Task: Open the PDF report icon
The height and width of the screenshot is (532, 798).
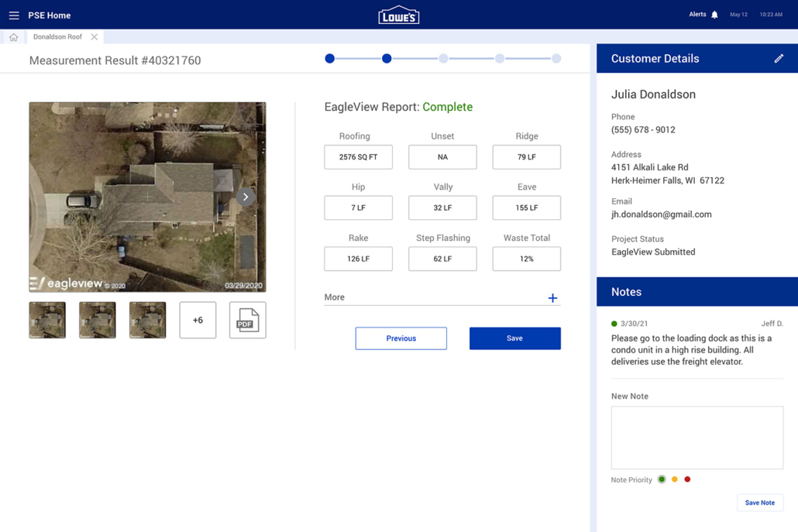Action: click(247, 320)
